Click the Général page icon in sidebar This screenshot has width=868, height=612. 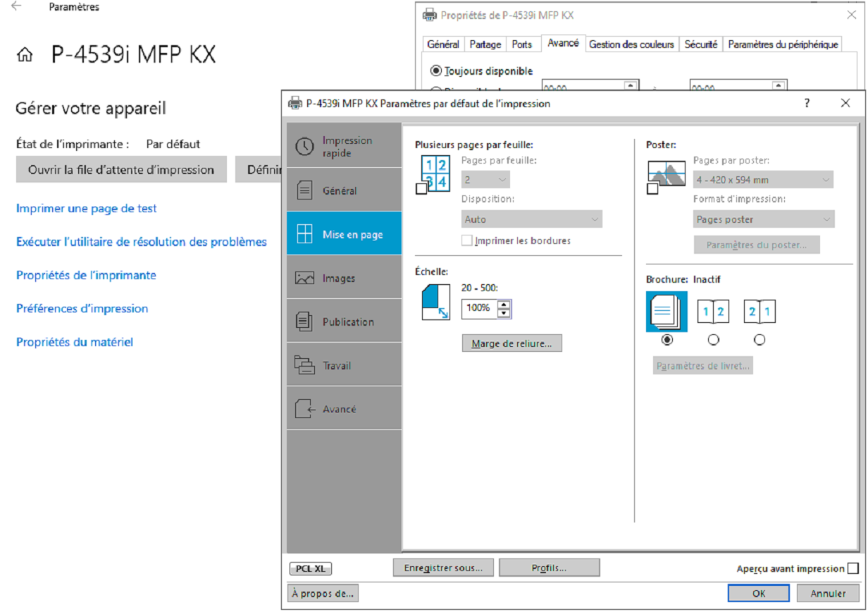(304, 190)
